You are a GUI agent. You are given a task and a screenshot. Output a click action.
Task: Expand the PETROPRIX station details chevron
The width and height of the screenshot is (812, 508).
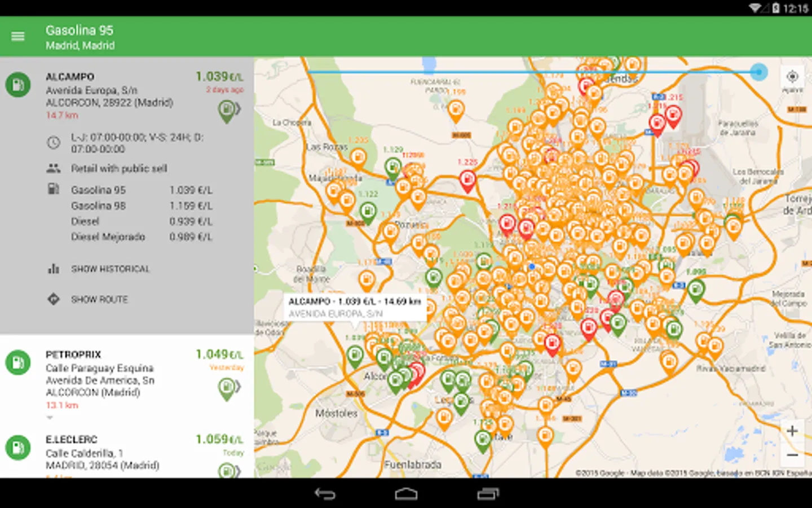pyautogui.click(x=50, y=418)
